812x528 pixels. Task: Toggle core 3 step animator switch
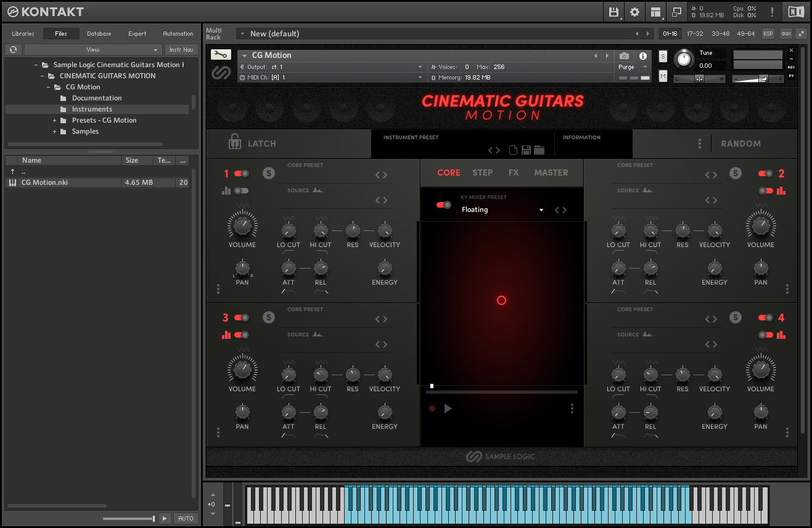click(x=242, y=335)
